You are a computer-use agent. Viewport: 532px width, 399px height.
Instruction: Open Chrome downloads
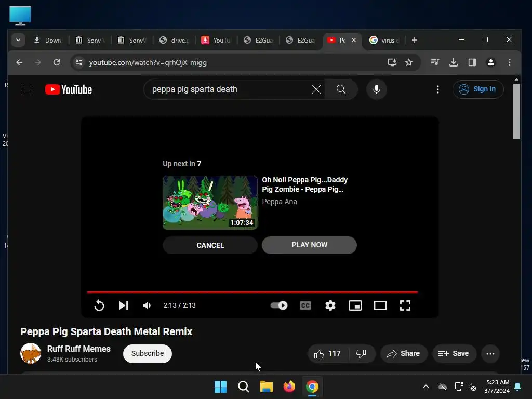tap(454, 62)
